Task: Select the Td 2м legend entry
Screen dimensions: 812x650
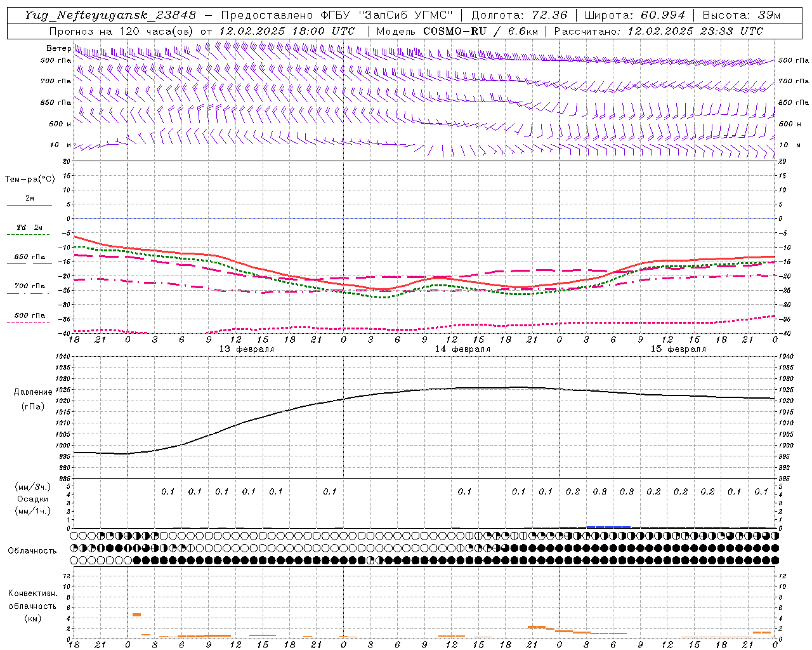Action: (x=29, y=227)
